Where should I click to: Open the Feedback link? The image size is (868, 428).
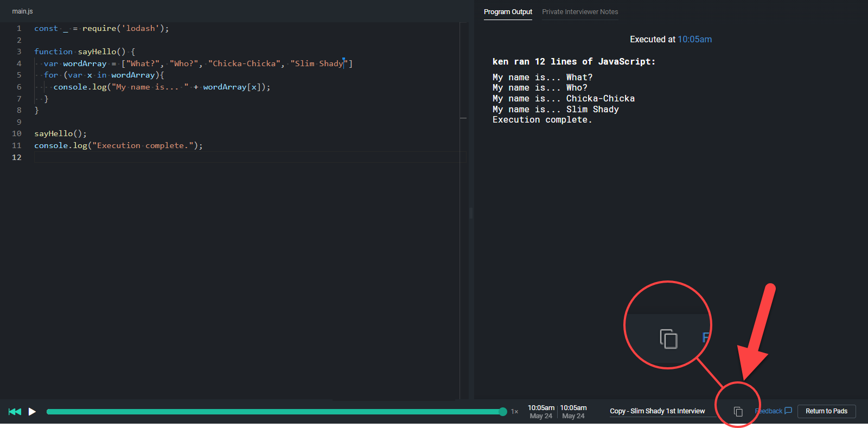(x=774, y=411)
